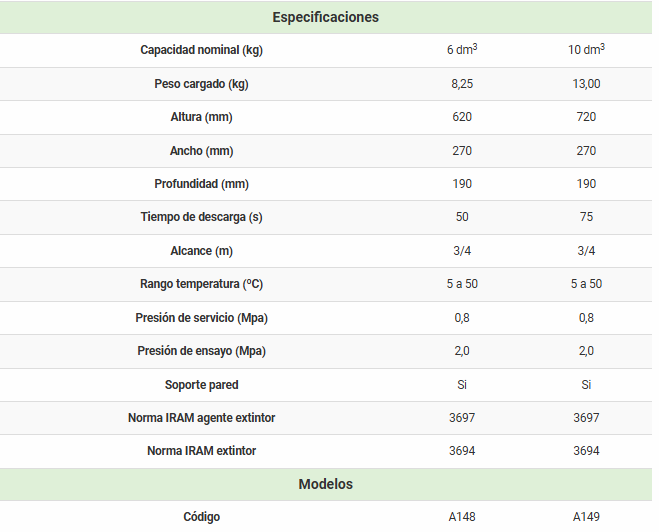The image size is (659, 532).
Task: Select the Rango temperatura (ºC) label
Action: coord(201,284)
